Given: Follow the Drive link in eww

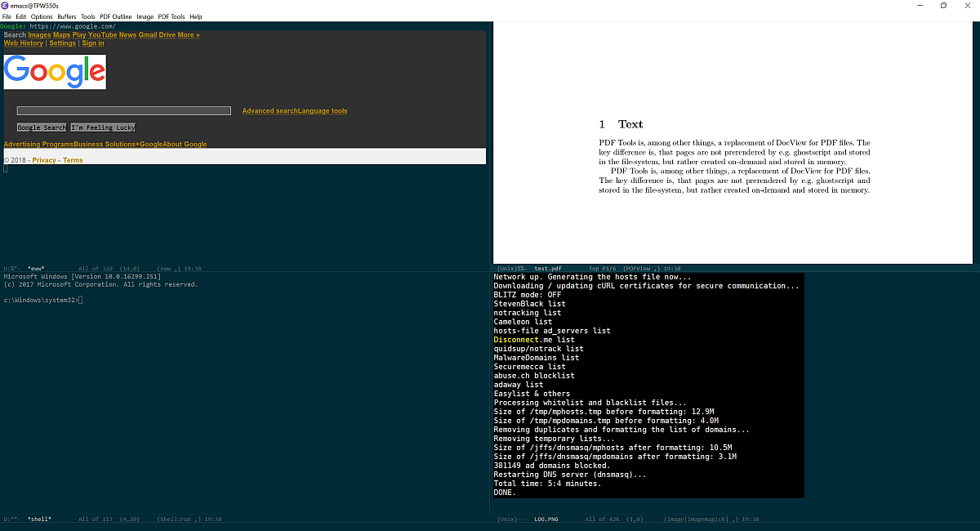Looking at the screenshot, I should [167, 35].
